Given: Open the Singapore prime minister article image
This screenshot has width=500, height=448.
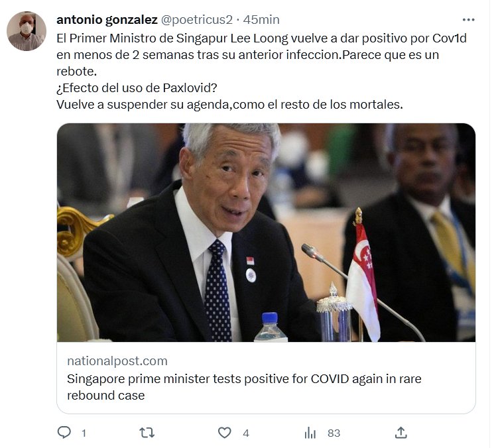Looking at the screenshot, I should (x=266, y=233).
